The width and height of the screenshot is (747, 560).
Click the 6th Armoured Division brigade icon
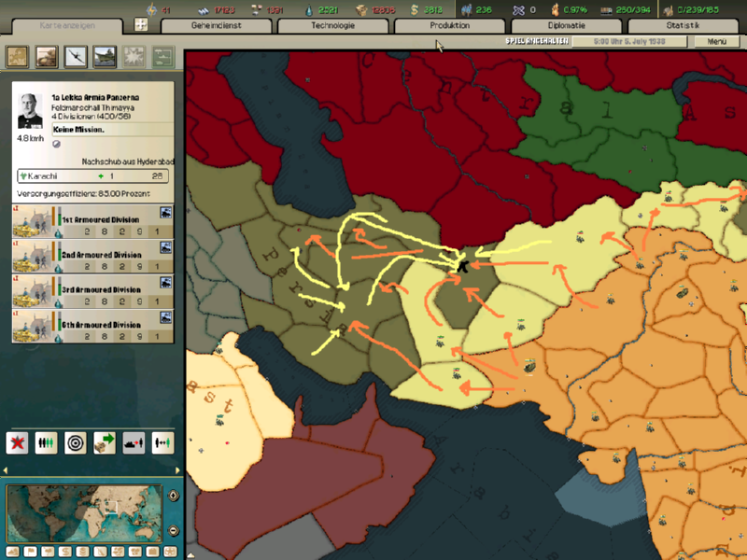click(x=166, y=317)
